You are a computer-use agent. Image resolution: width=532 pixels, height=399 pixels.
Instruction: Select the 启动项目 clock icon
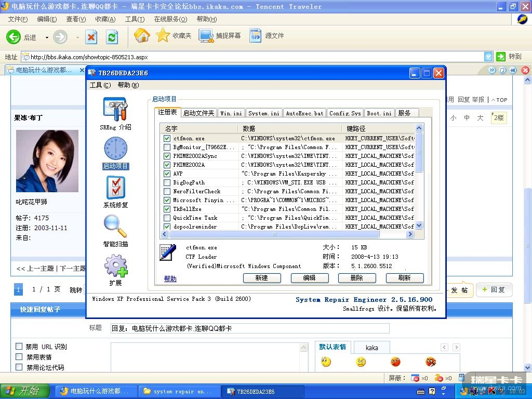pos(115,149)
